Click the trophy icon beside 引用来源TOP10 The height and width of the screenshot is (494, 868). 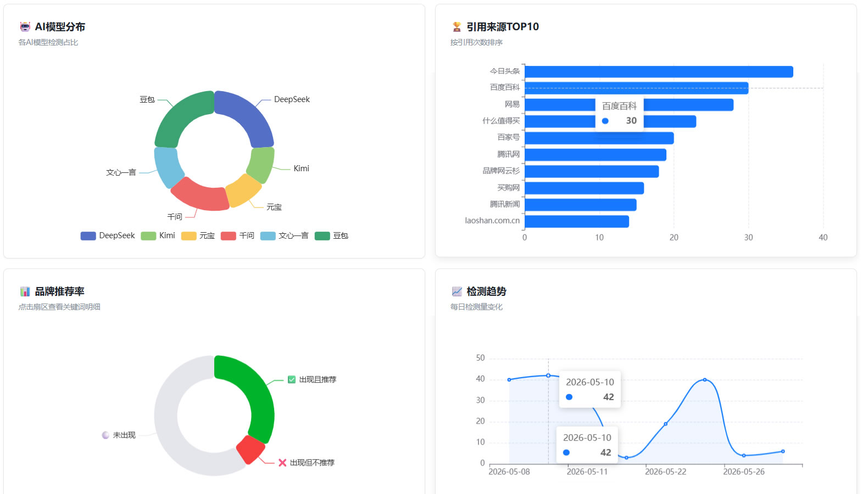[x=457, y=27]
